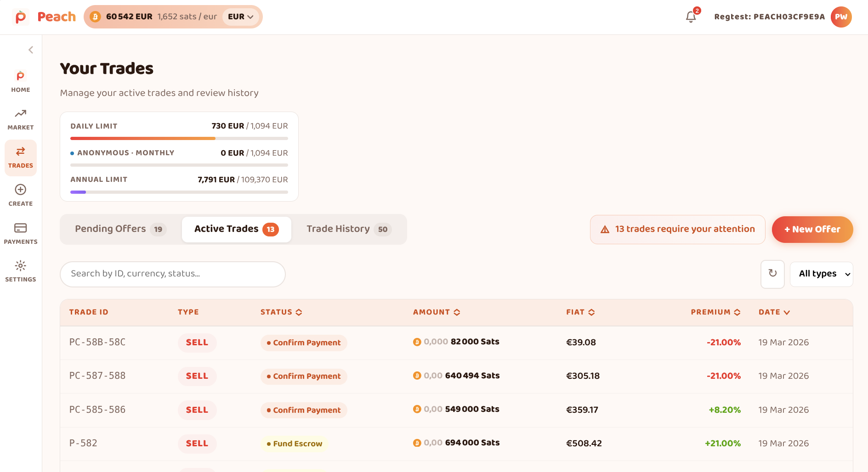The width and height of the screenshot is (868, 472).
Task: Click SELL badge on PC-58B-58C row
Action: pos(197,343)
